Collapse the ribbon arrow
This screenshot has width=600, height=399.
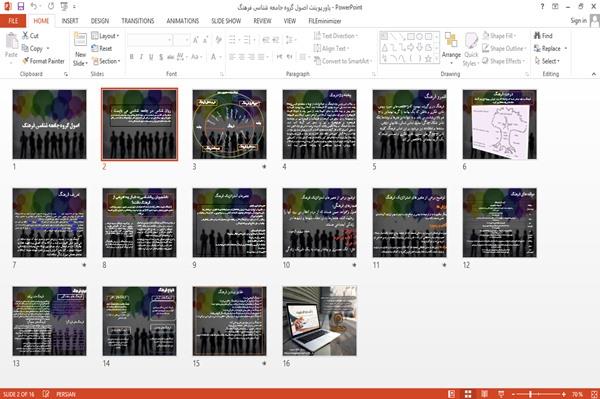click(x=594, y=74)
